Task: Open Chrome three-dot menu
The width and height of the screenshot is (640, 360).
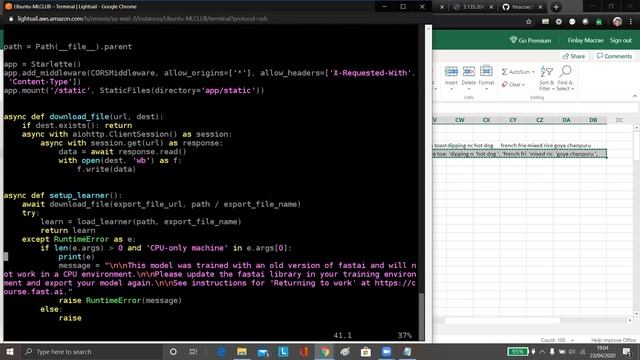Action: [631, 22]
